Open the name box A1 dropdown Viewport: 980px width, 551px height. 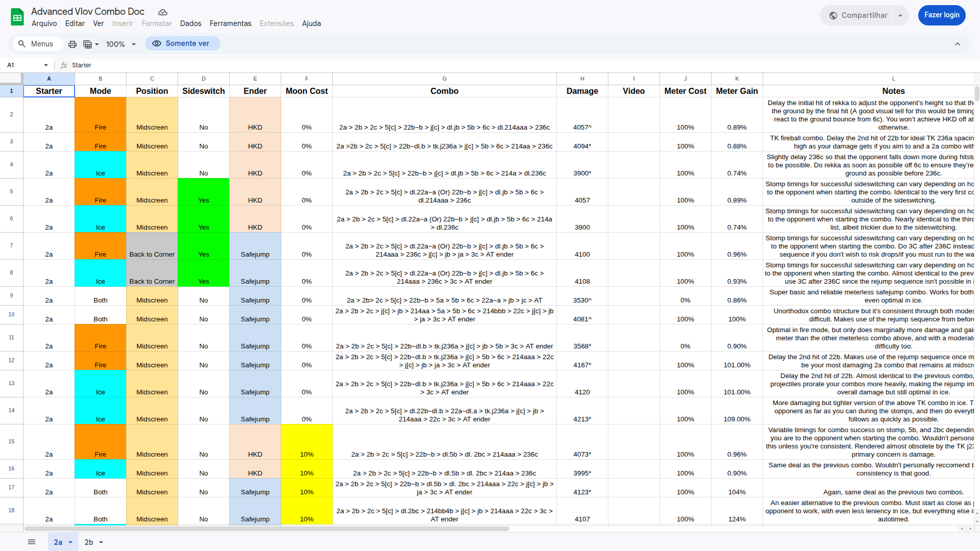click(x=46, y=65)
